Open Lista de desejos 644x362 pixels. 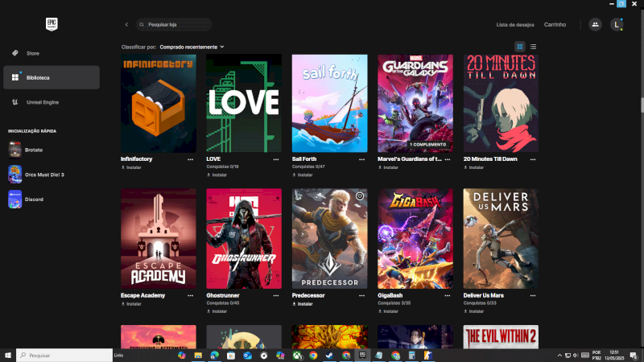pyautogui.click(x=515, y=25)
